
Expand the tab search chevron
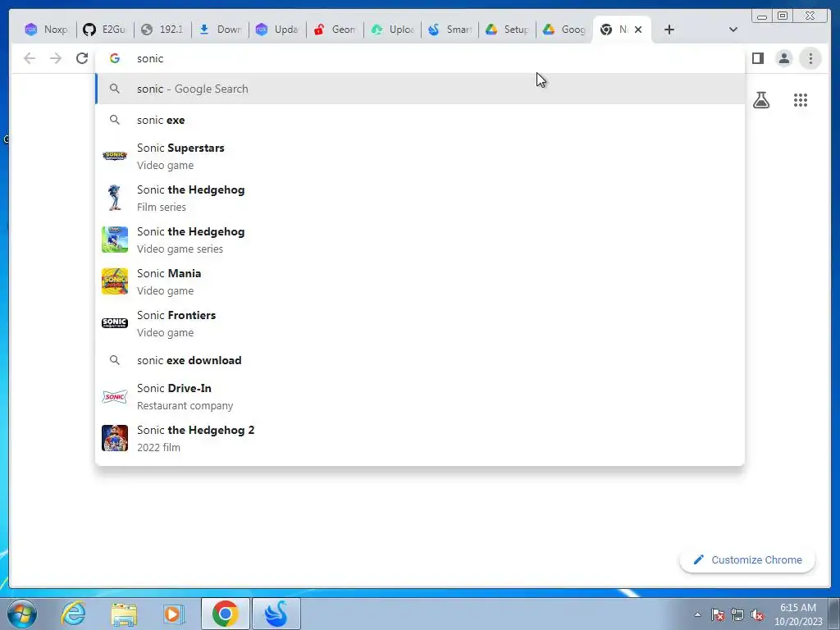click(x=733, y=30)
